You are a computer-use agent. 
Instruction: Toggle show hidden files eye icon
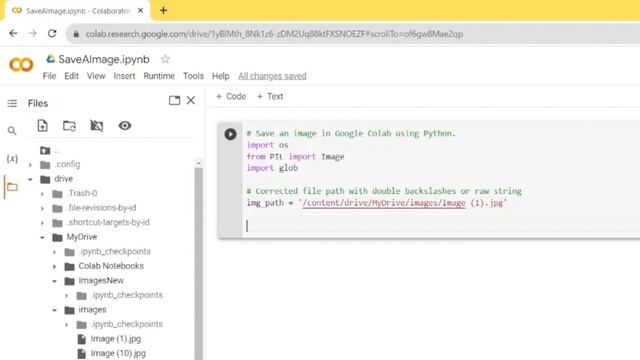pos(124,126)
